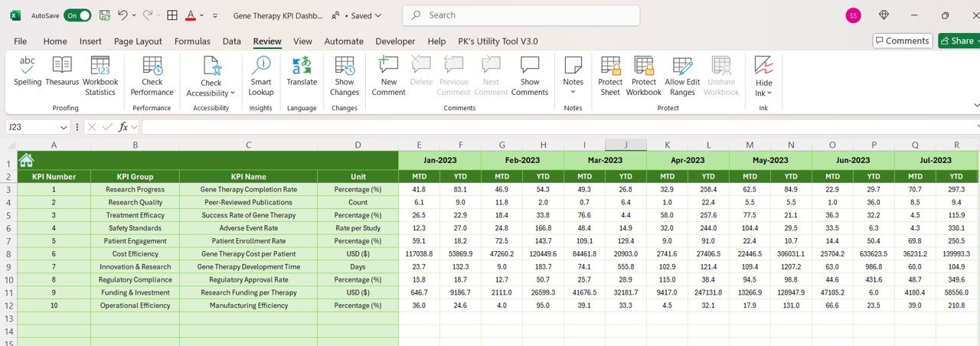Open PK's Utility Tool V3.0 tab
980x346 pixels.
point(498,41)
